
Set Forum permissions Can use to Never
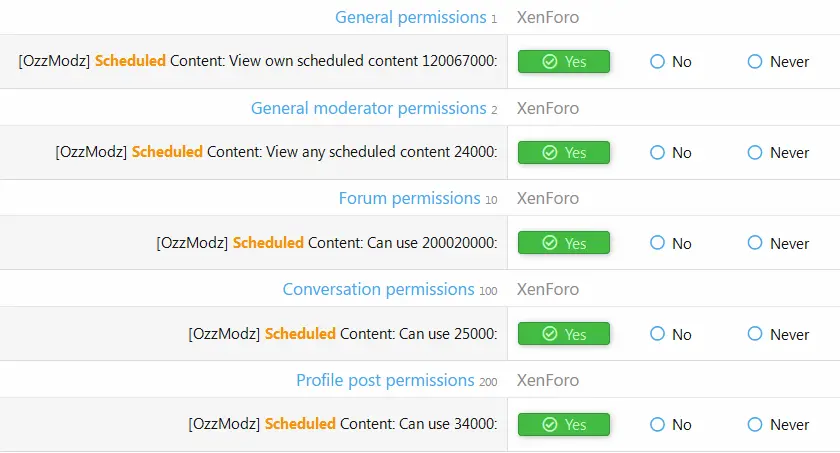coord(778,243)
